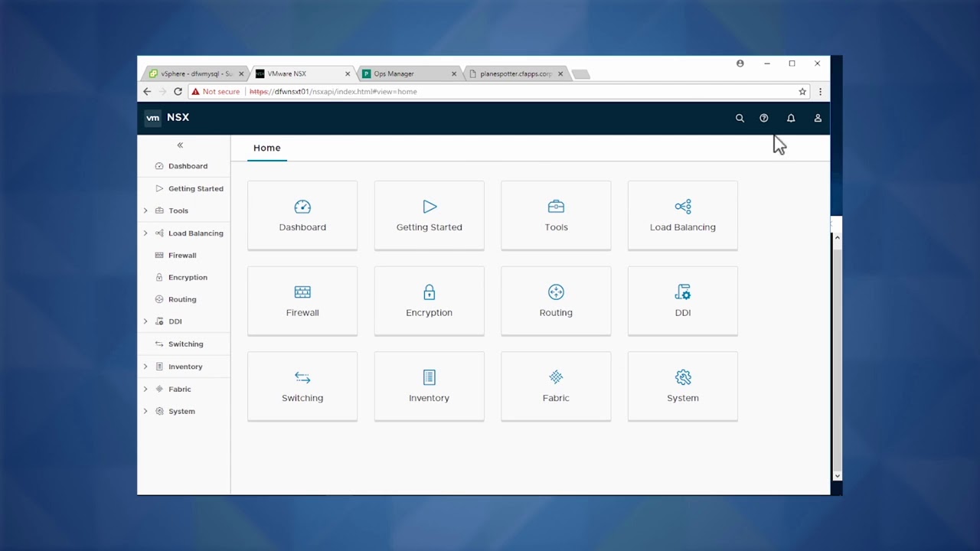Open the help question mark icon
Screen dimensions: 980x551
pyautogui.click(x=763, y=119)
